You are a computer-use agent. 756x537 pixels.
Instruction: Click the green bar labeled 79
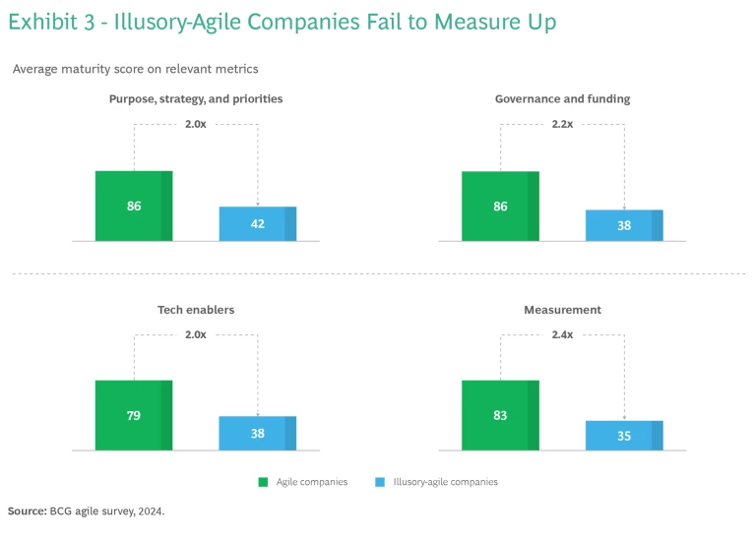click(134, 415)
